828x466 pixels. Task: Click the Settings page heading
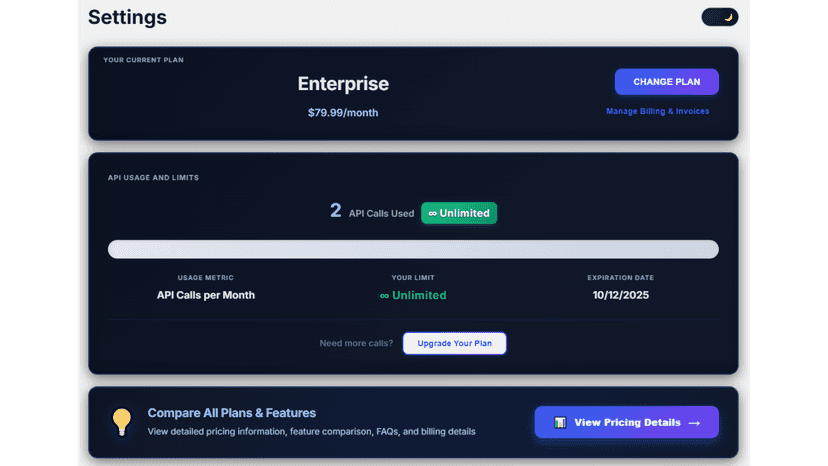click(x=127, y=17)
